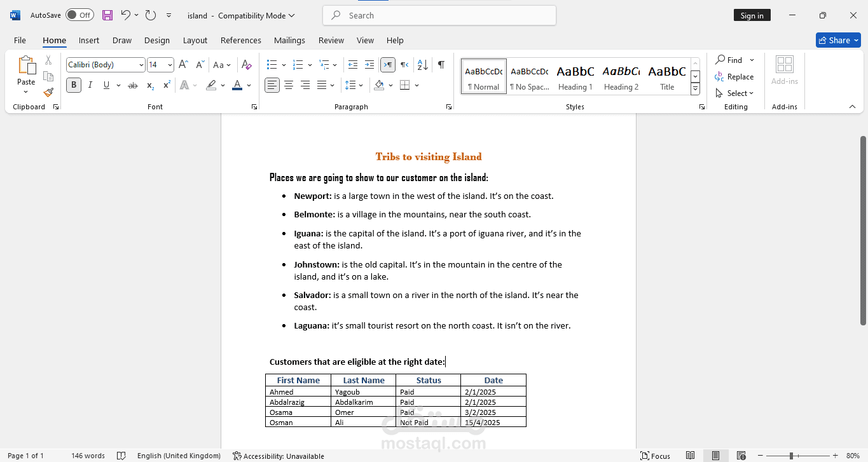
Task: Click the spelling check icon in the status bar
Action: coord(121,456)
